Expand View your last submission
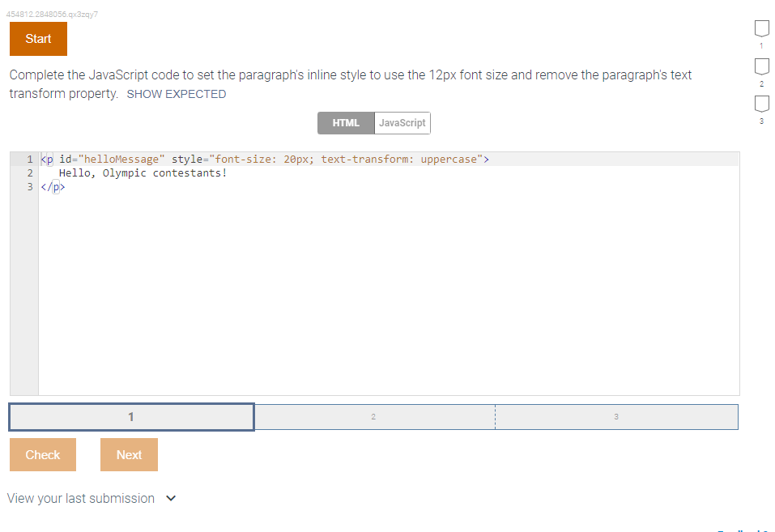Viewport: 775px width, 532px height. [79, 498]
